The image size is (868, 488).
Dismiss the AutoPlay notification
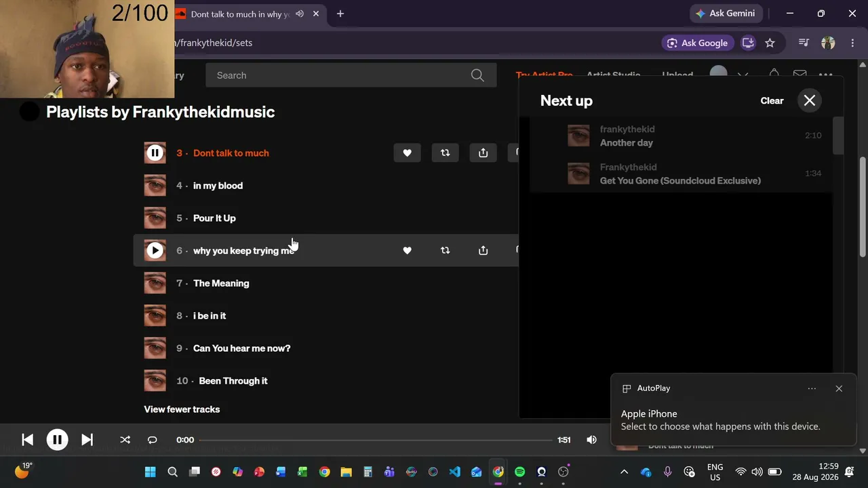point(839,388)
